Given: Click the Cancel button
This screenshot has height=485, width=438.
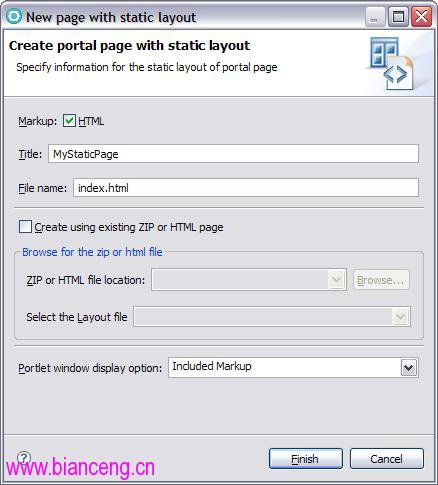Looking at the screenshot, I should [387, 459].
